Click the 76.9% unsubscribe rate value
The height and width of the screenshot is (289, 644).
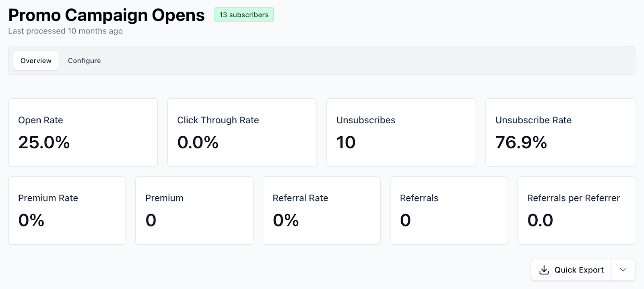[521, 142]
